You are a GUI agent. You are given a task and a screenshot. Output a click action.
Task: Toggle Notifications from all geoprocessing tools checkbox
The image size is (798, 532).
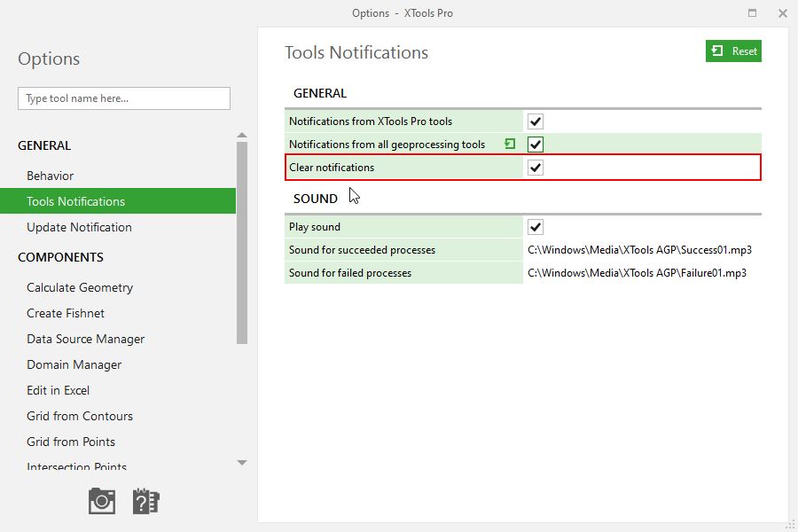pyautogui.click(x=536, y=145)
